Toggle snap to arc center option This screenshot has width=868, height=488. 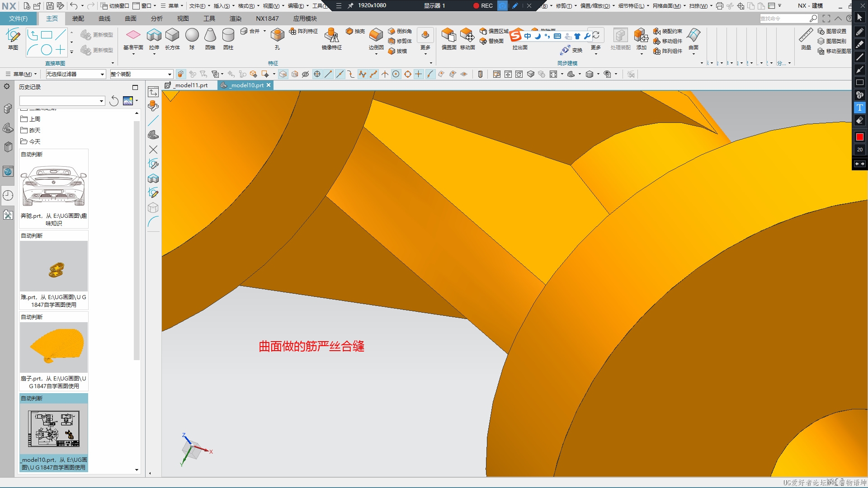pyautogui.click(x=396, y=74)
